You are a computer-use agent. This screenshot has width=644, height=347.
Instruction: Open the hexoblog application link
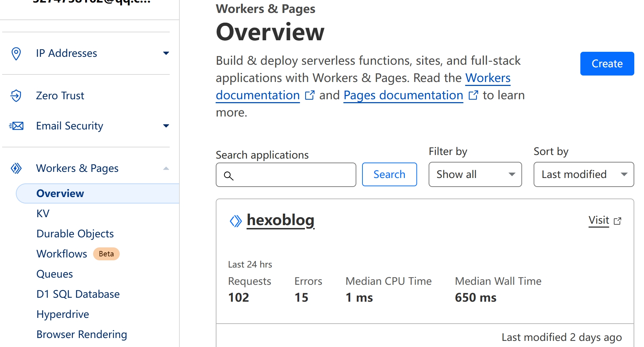pyautogui.click(x=280, y=220)
